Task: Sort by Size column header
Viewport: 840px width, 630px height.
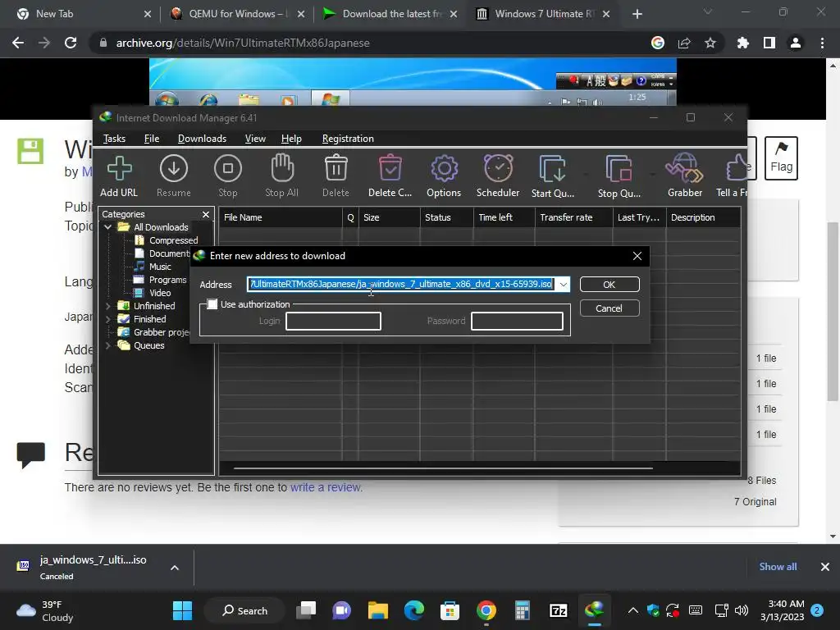Action: pos(390,217)
